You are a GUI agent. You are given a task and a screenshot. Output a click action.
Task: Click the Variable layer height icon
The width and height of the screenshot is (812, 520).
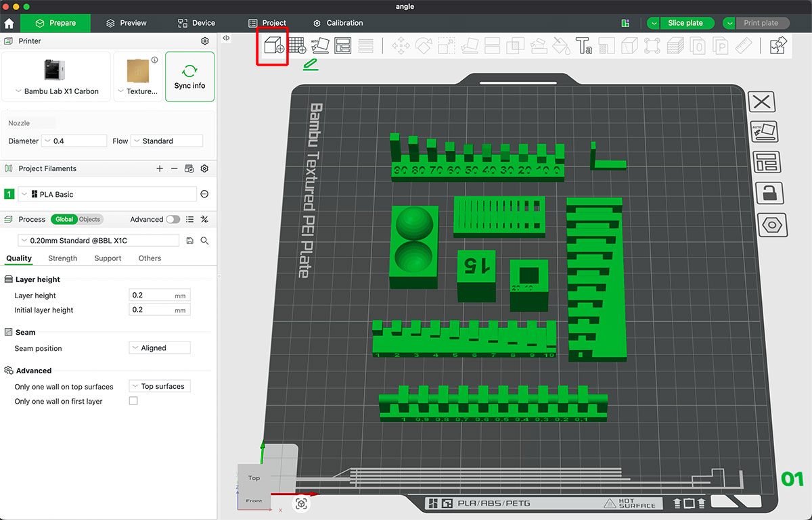[366, 46]
